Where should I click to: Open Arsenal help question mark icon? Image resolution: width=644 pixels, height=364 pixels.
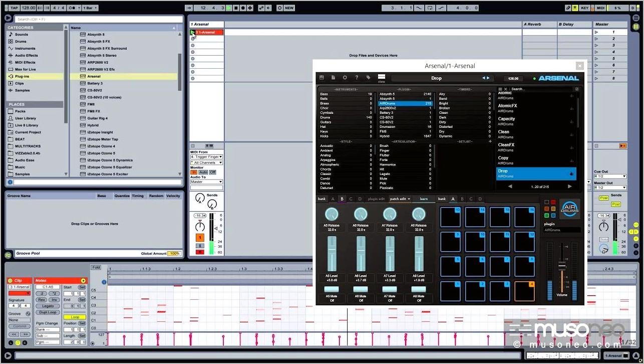point(357,78)
